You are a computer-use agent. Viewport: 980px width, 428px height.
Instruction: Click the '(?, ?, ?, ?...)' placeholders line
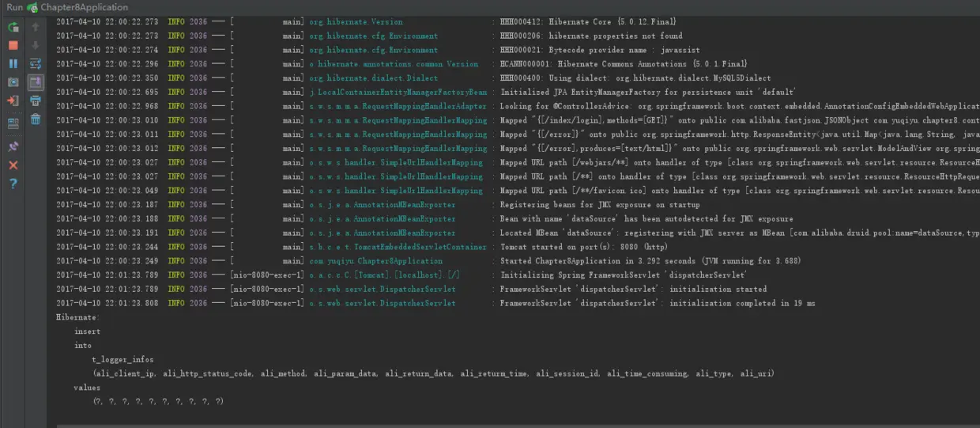tap(158, 402)
